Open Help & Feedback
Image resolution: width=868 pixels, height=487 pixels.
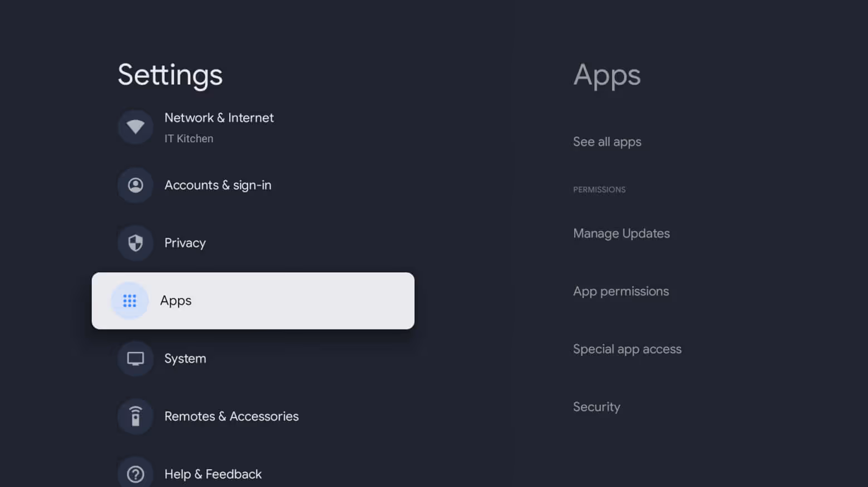(213, 474)
